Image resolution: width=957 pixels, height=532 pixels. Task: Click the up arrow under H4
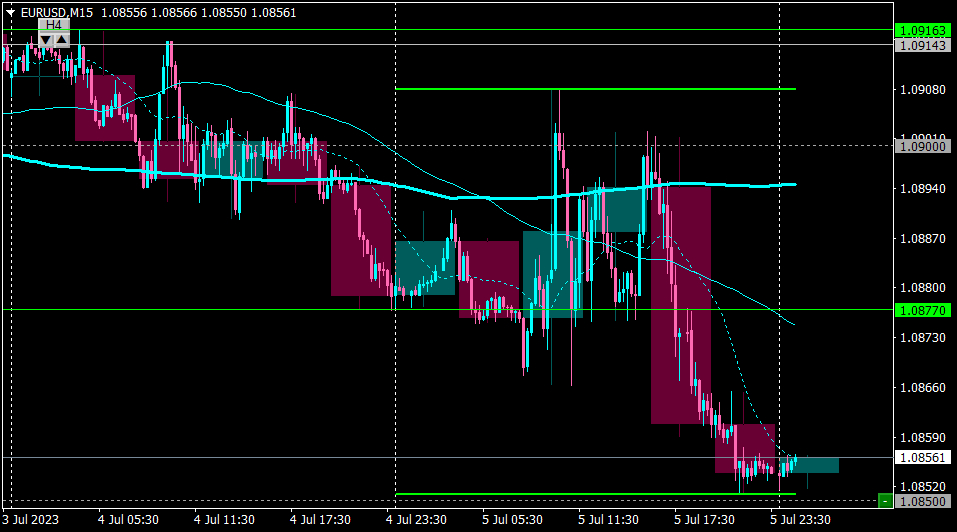point(62,40)
